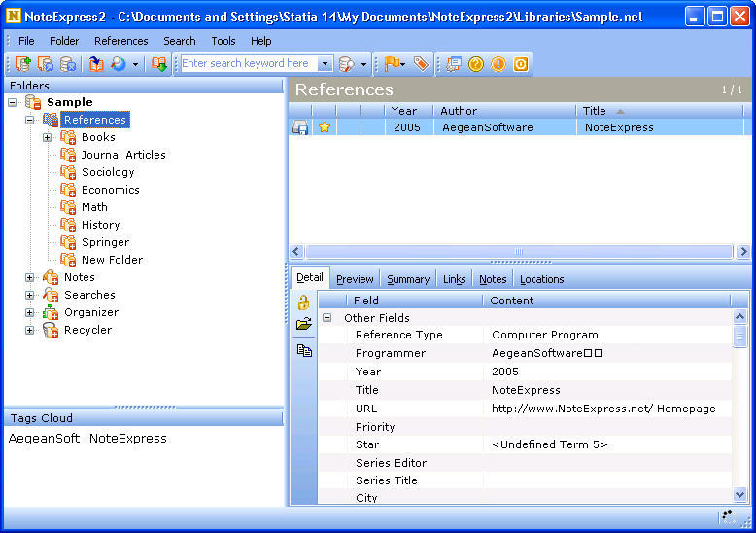The height and width of the screenshot is (533, 756).
Task: Click the open folder icon in Detail panel
Action: pos(303,325)
